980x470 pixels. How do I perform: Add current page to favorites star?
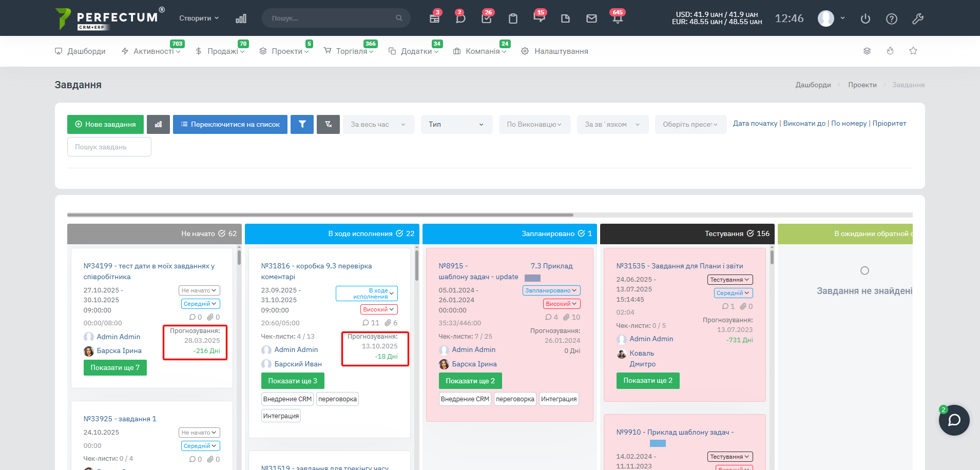913,51
